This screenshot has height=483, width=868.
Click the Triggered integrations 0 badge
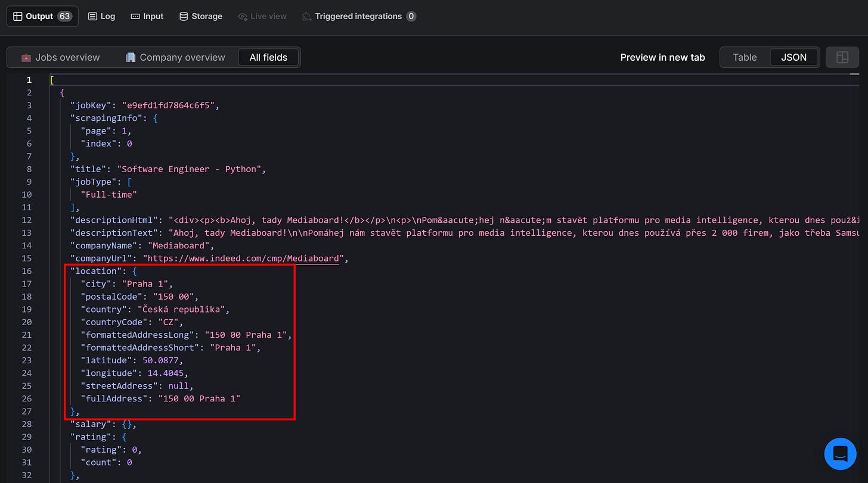click(411, 16)
